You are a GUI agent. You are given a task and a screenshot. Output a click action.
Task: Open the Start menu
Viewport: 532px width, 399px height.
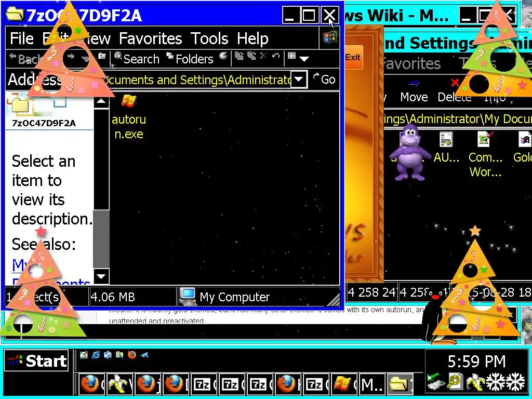36,361
